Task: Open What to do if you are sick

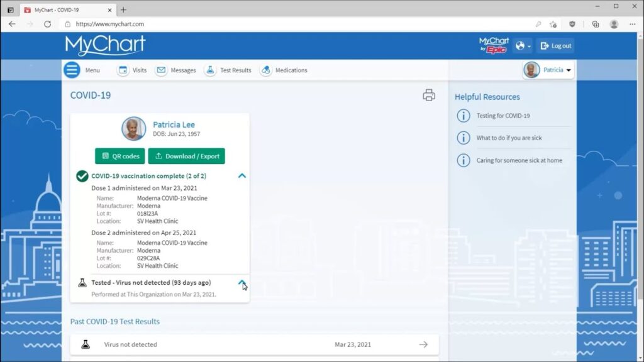Action: point(509,138)
